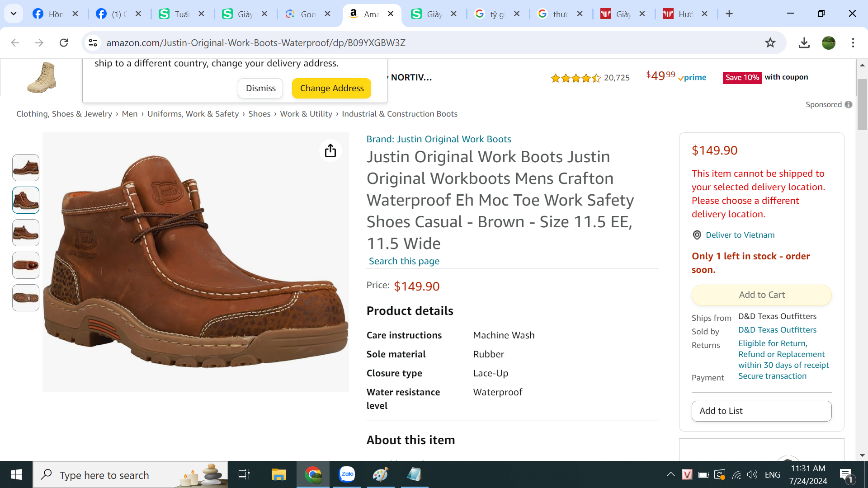Reload the Amazon page
Screen dimensions: 868x488
(x=64, y=42)
